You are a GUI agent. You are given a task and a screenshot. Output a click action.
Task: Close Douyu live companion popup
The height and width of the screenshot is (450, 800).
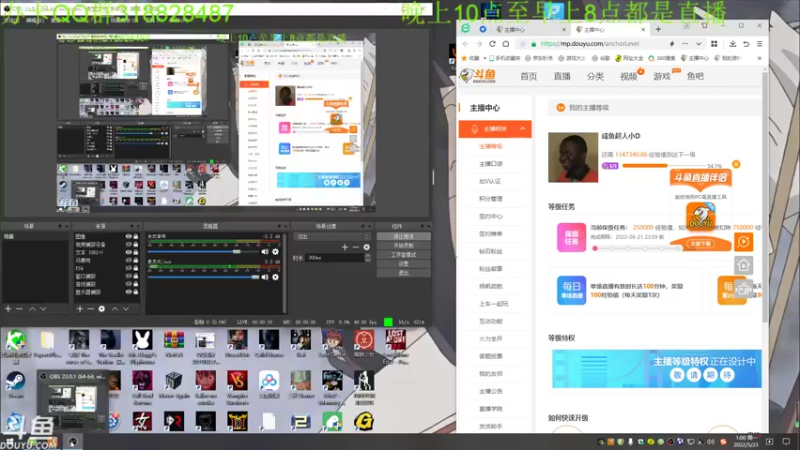tap(736, 164)
